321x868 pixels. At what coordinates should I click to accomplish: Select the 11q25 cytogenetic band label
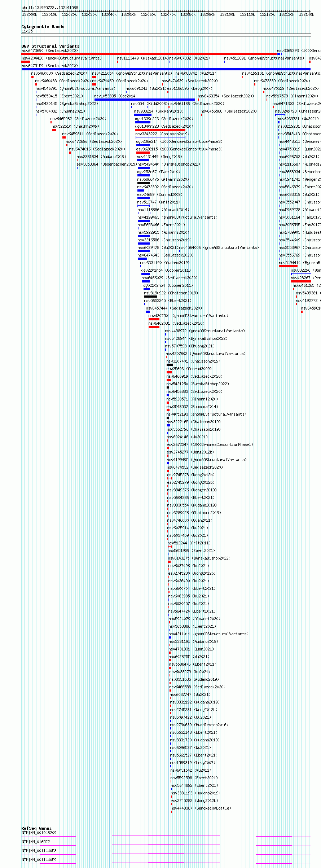27,31
